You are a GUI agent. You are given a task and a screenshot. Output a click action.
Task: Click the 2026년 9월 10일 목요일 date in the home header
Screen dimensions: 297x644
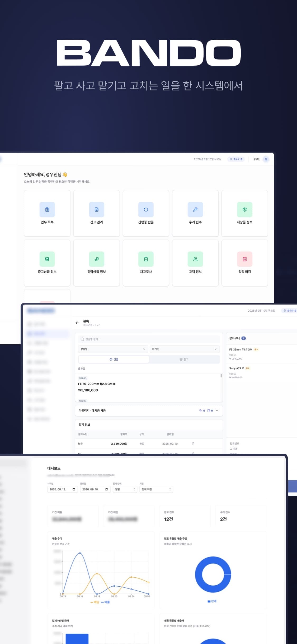tap(208, 159)
